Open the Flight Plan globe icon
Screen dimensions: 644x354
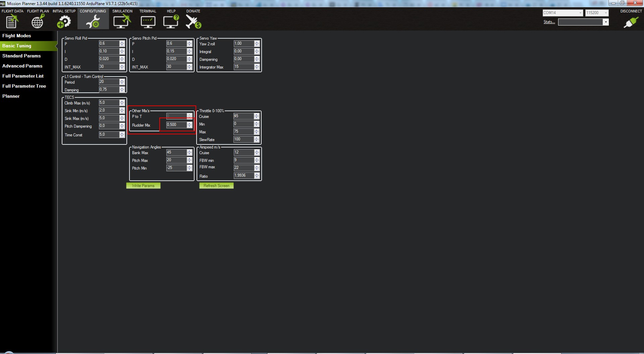tap(38, 22)
